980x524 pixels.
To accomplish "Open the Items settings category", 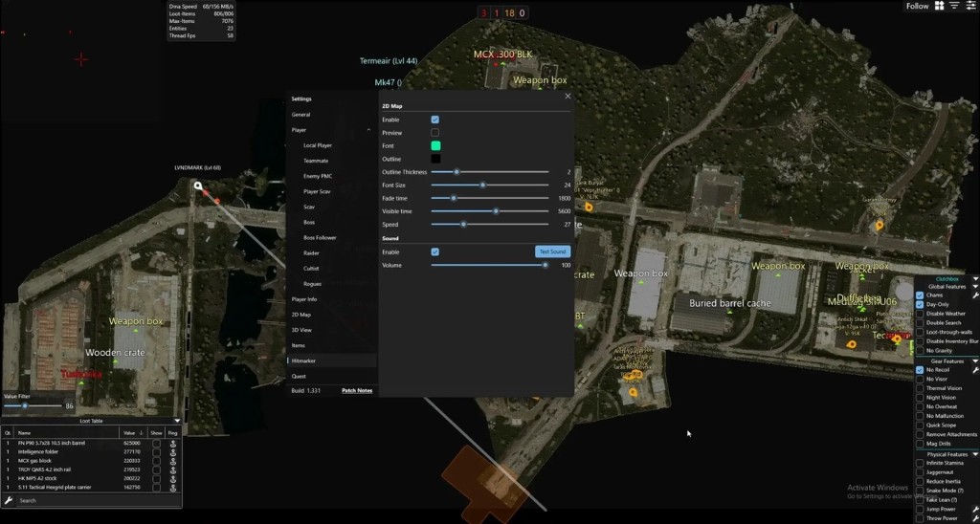I will coord(299,345).
